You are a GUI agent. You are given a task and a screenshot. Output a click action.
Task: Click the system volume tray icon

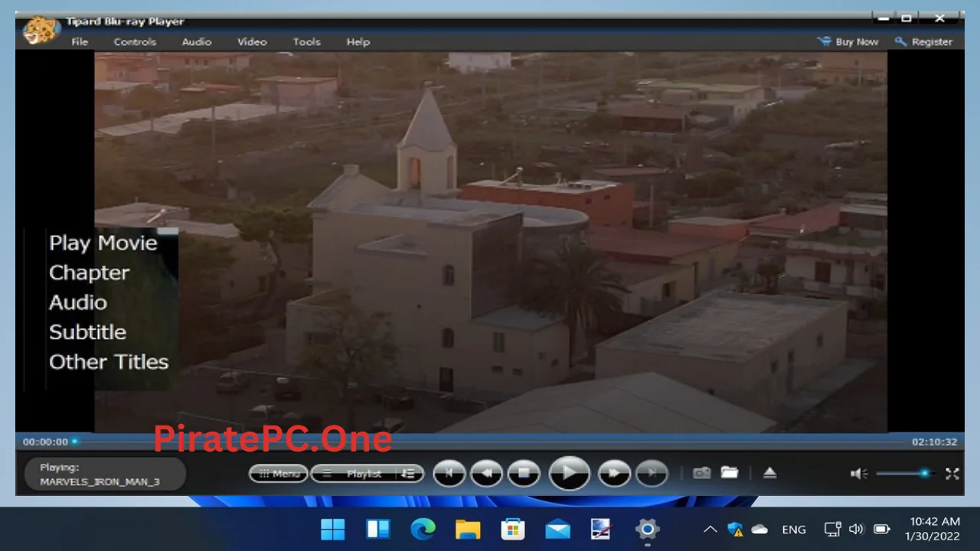point(857,530)
